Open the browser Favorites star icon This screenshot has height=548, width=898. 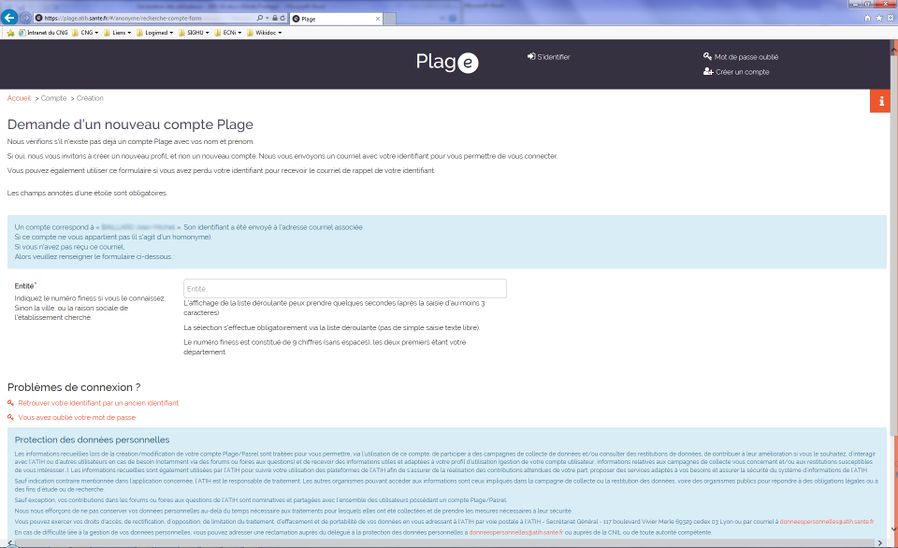point(879,18)
